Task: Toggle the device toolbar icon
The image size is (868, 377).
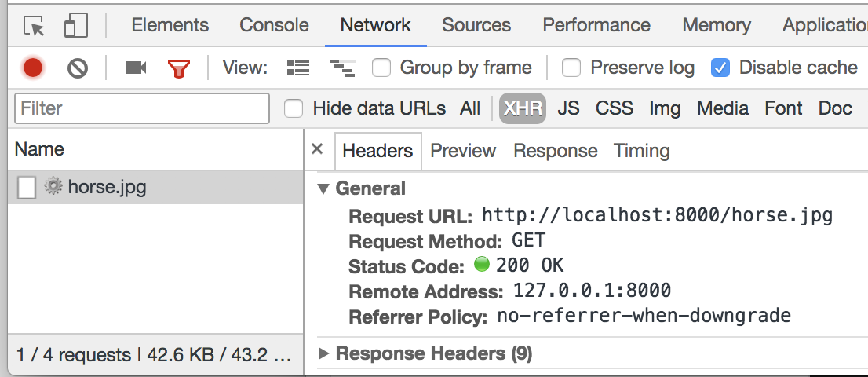Action: click(x=75, y=26)
